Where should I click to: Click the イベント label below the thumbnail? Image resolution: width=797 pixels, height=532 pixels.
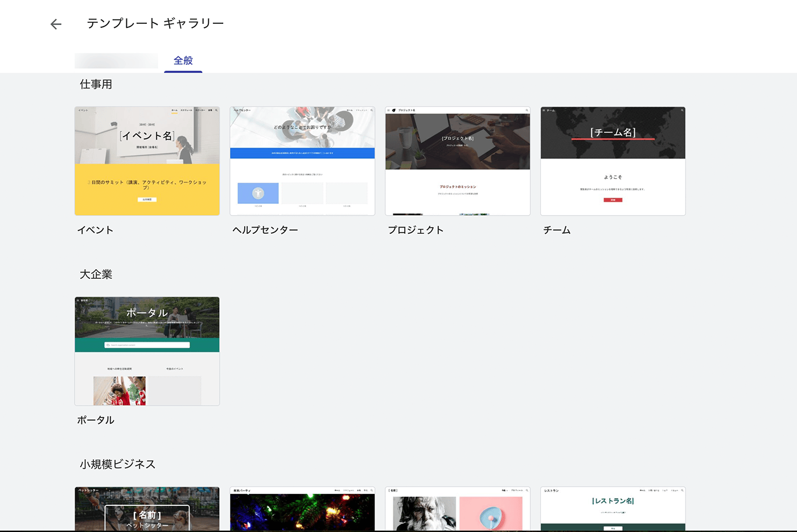click(95, 230)
